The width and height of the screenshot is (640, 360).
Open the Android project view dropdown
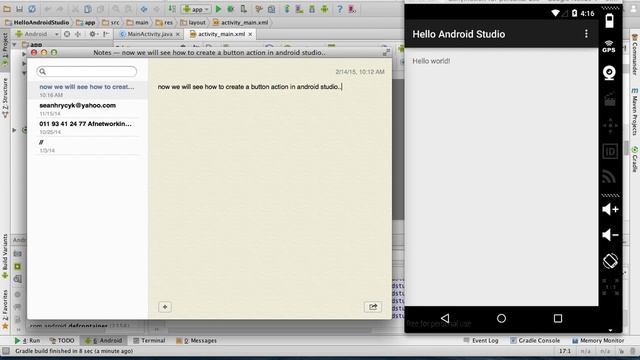37,34
